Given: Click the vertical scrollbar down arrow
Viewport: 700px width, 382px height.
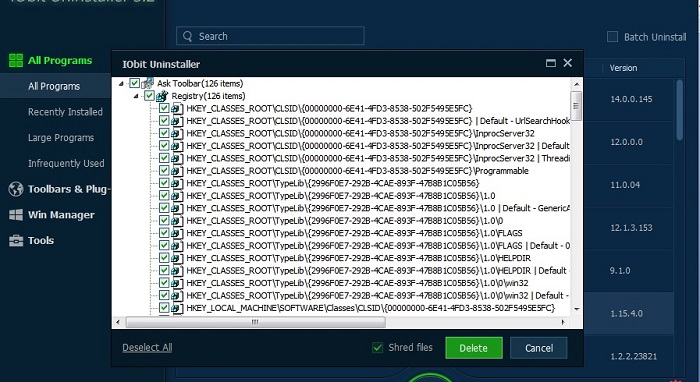Looking at the screenshot, I should coord(576,309).
